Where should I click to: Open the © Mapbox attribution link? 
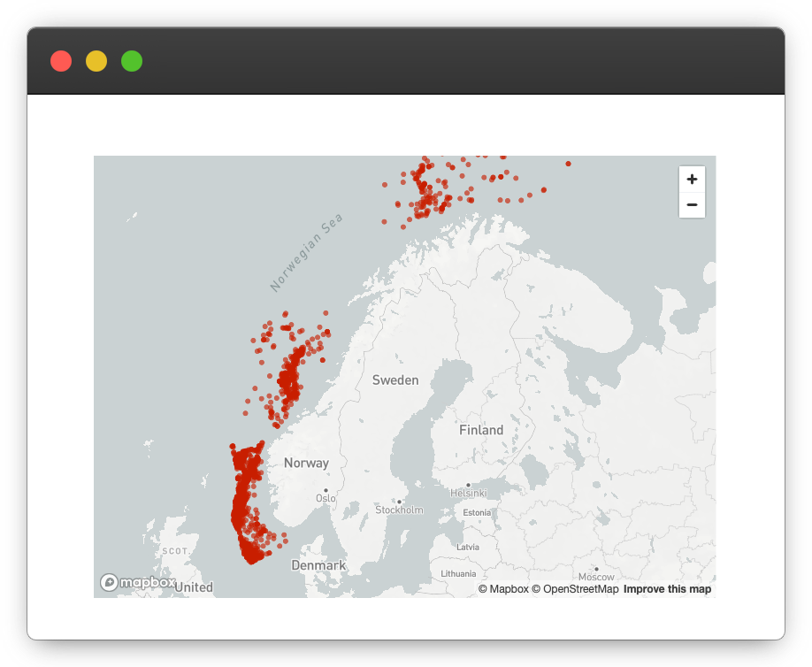pos(503,589)
